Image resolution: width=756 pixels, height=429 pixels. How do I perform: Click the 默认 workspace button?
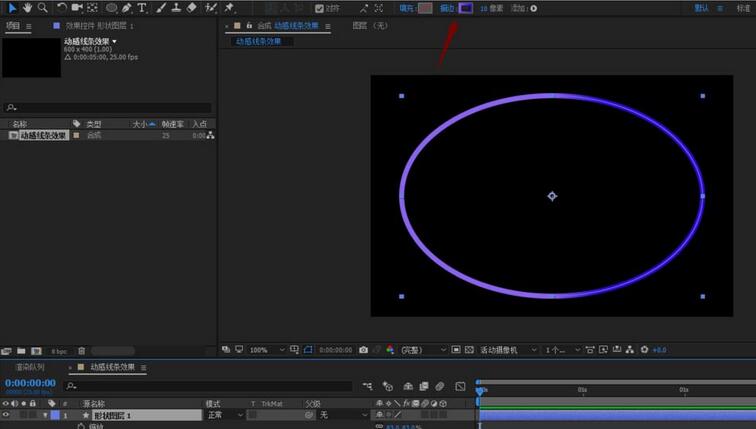[702, 8]
